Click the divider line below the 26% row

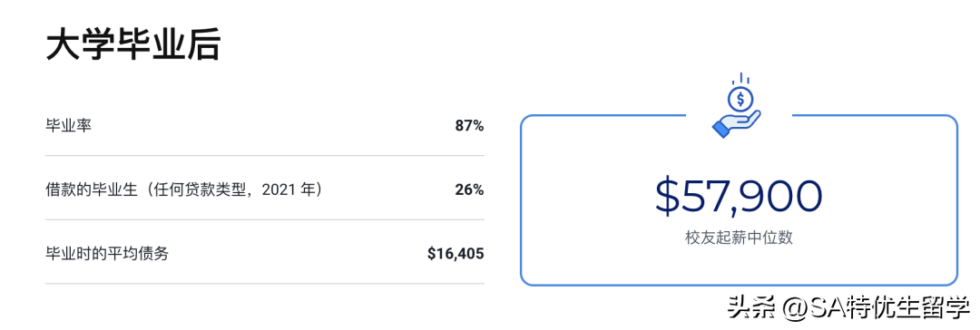[265, 219]
